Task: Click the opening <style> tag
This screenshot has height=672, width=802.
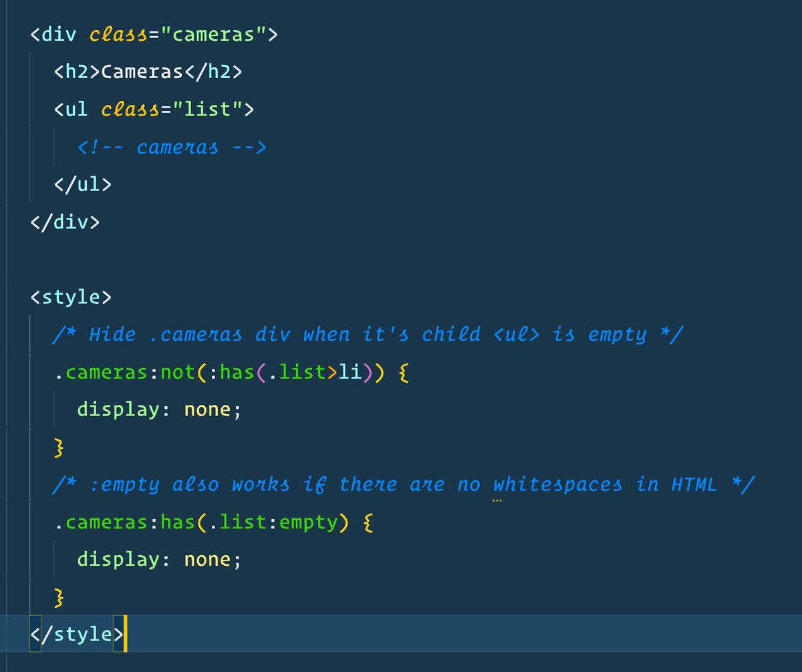Action: click(71, 297)
